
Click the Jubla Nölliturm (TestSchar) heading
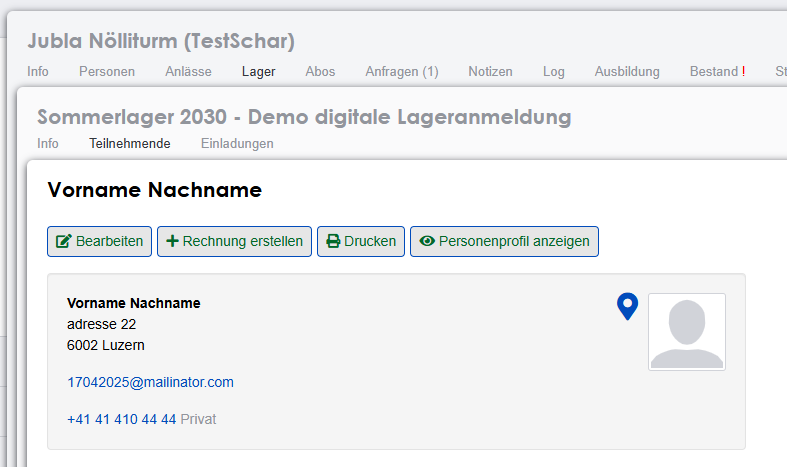pos(161,41)
